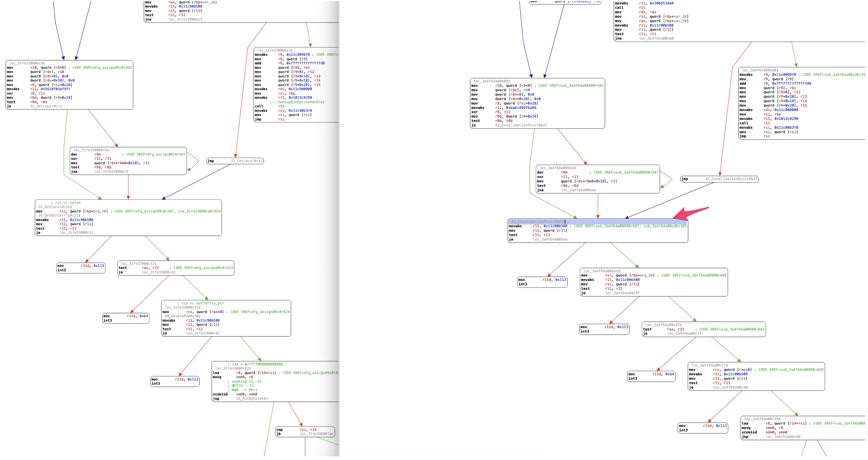Click the loc_3a4f64a00c0f block label
The image size is (868, 460).
(x=663, y=325)
